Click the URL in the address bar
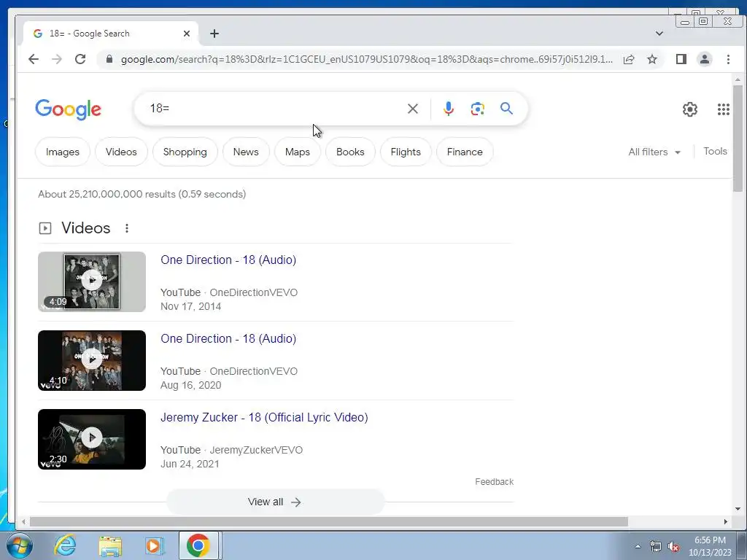This screenshot has height=560, width=747. point(367,59)
